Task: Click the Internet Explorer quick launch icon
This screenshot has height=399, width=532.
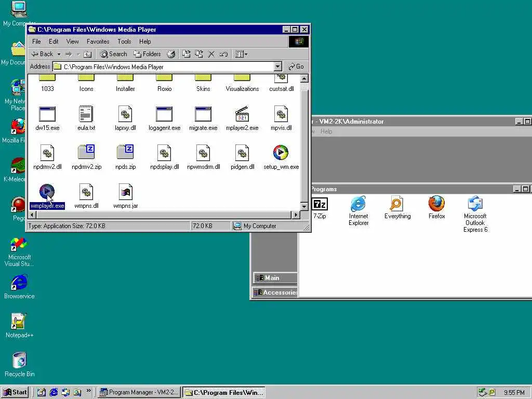Action: click(54, 392)
